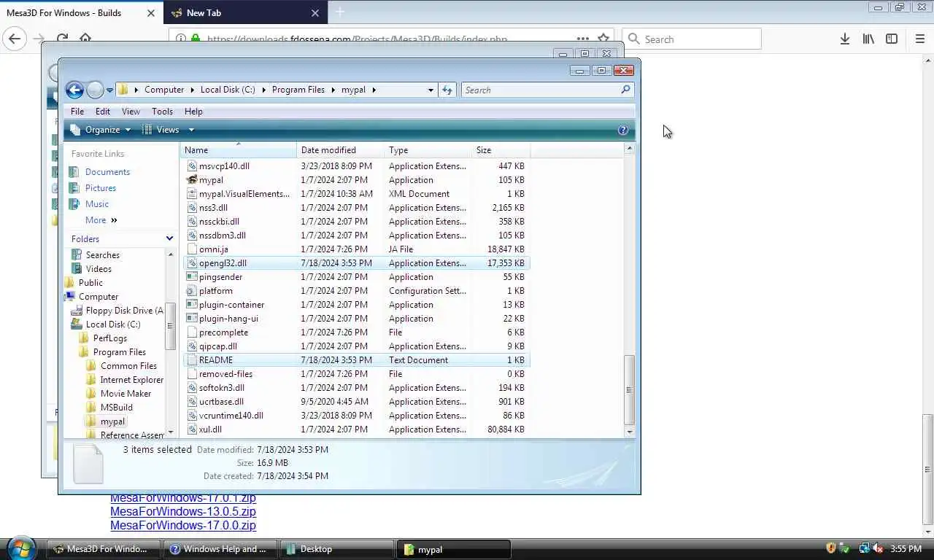Select the platform configuration file icon
The image size is (934, 560).
[192, 291]
